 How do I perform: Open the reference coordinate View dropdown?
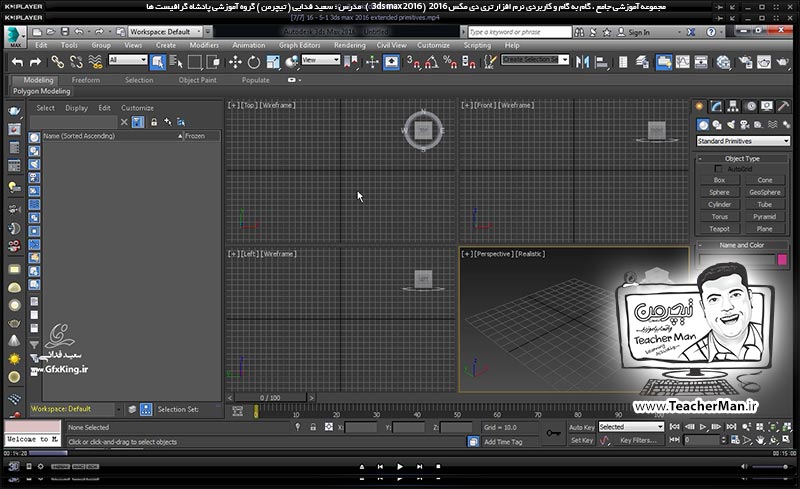[x=320, y=60]
